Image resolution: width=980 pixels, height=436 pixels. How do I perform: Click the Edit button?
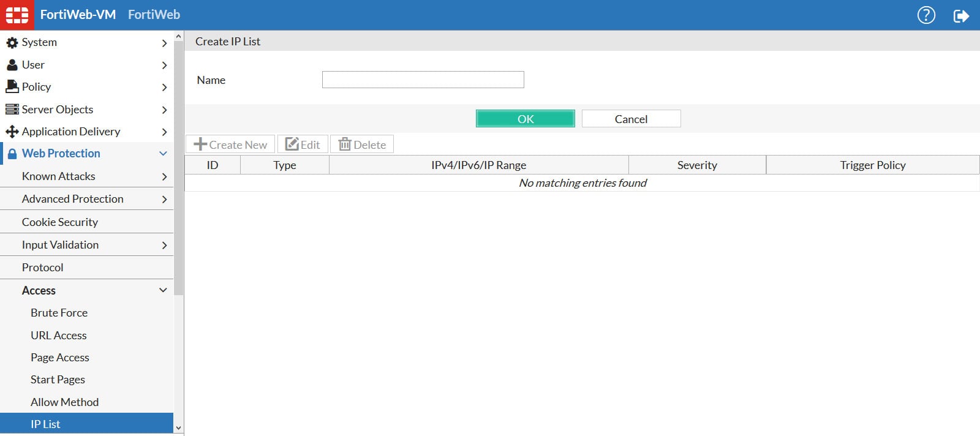tap(303, 145)
